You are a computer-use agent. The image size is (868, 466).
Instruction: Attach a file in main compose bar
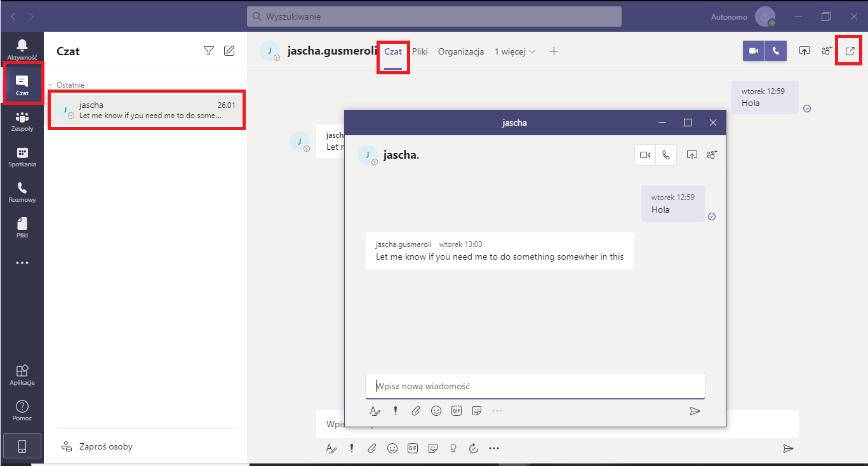pos(372,449)
